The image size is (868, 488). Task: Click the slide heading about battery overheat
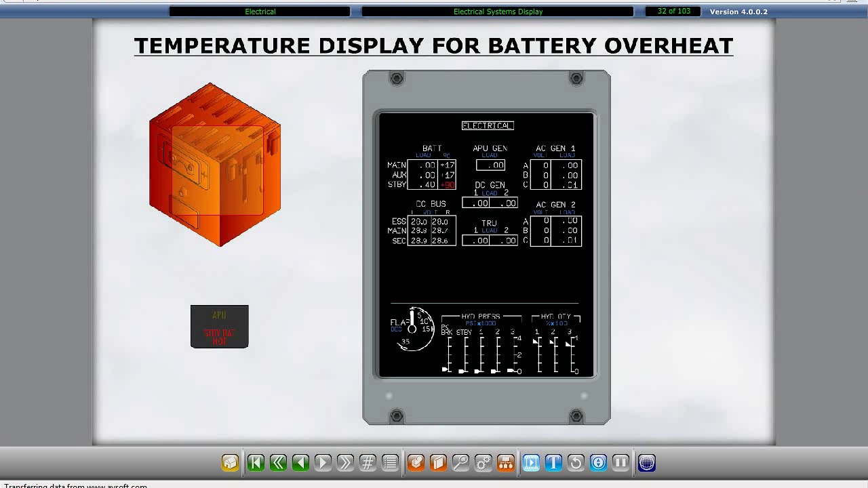coord(433,46)
